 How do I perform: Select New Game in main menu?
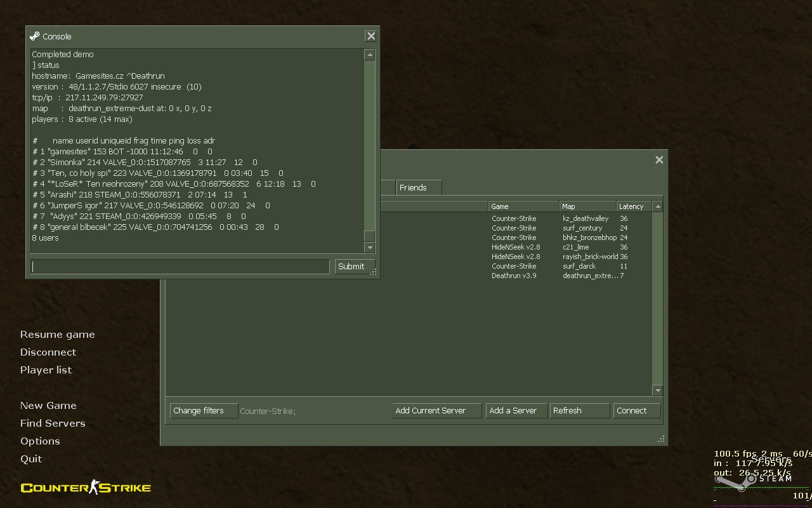pyautogui.click(x=48, y=406)
